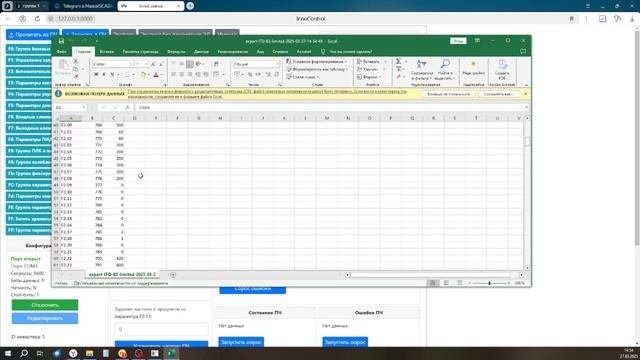Apply the red font color
Image resolution: width=640 pixels, height=360 pixels.
pos(156,75)
